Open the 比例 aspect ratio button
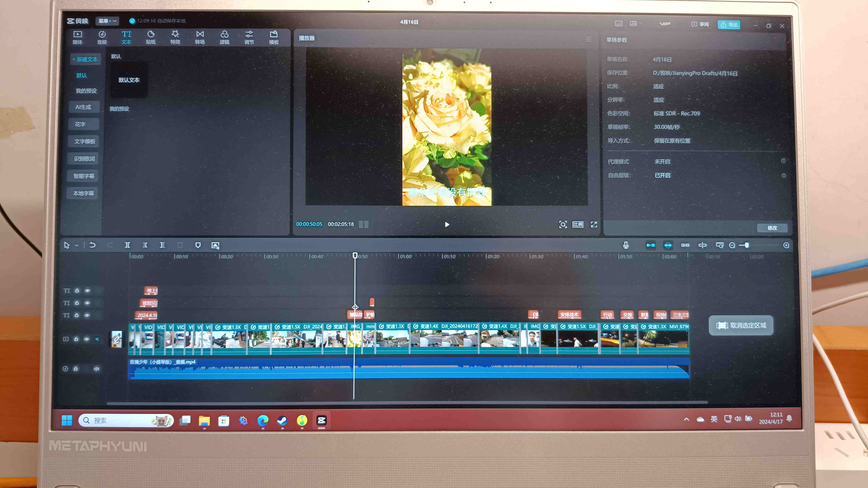 click(578, 225)
